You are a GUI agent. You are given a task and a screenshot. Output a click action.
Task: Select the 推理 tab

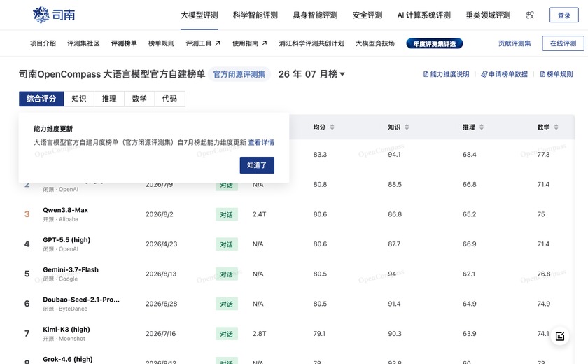109,99
